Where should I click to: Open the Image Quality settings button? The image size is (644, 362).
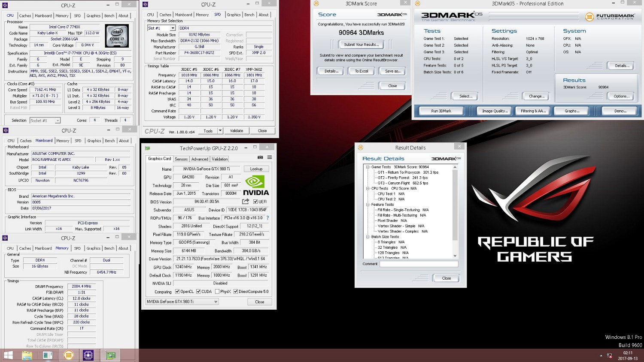click(x=495, y=111)
